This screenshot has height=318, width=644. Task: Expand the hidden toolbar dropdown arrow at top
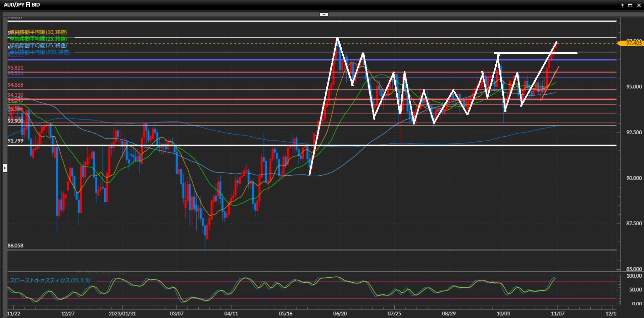coord(324,14)
